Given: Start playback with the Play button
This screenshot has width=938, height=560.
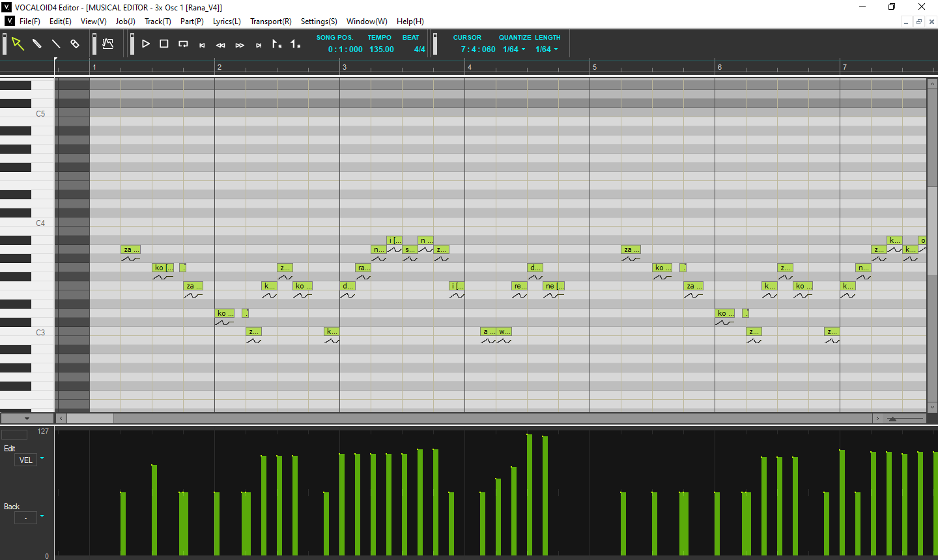Looking at the screenshot, I should point(146,44).
